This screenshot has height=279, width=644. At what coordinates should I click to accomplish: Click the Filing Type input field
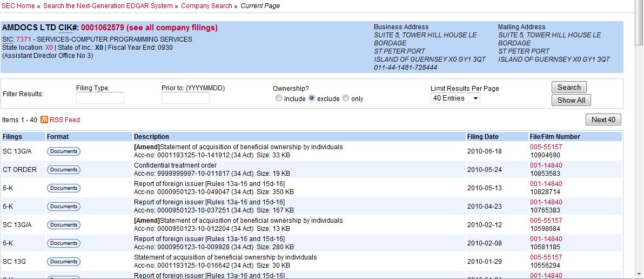pos(100,98)
